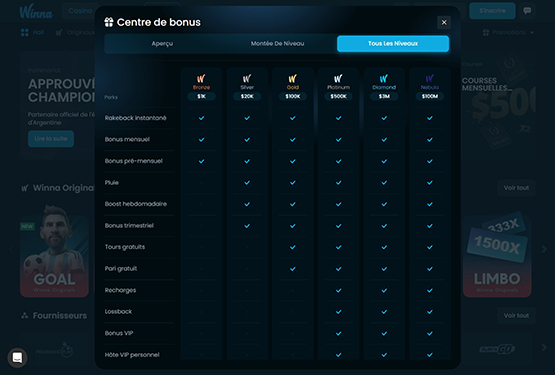Click Voir tout next to Fournisseurs

tap(516, 315)
